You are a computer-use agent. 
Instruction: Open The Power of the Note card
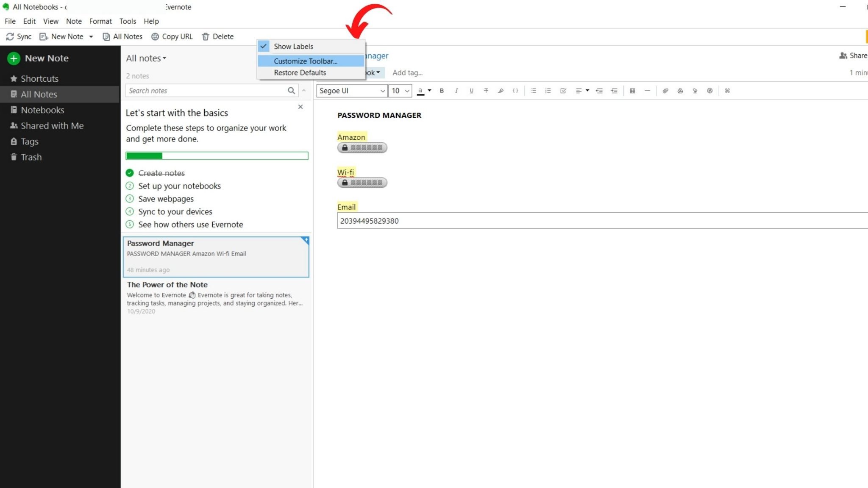(x=216, y=298)
